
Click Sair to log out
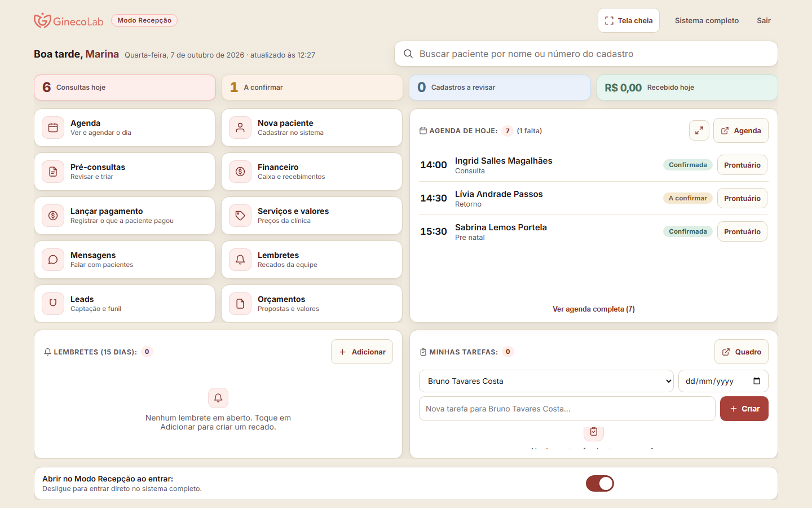(764, 20)
